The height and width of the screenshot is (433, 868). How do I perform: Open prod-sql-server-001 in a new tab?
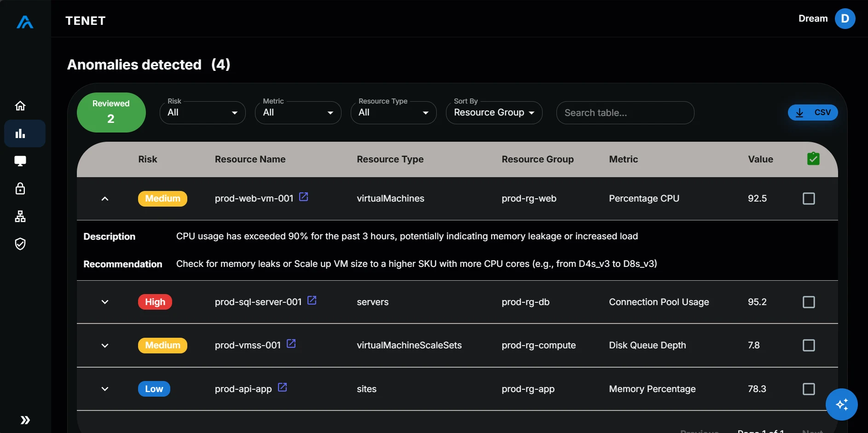coord(312,300)
